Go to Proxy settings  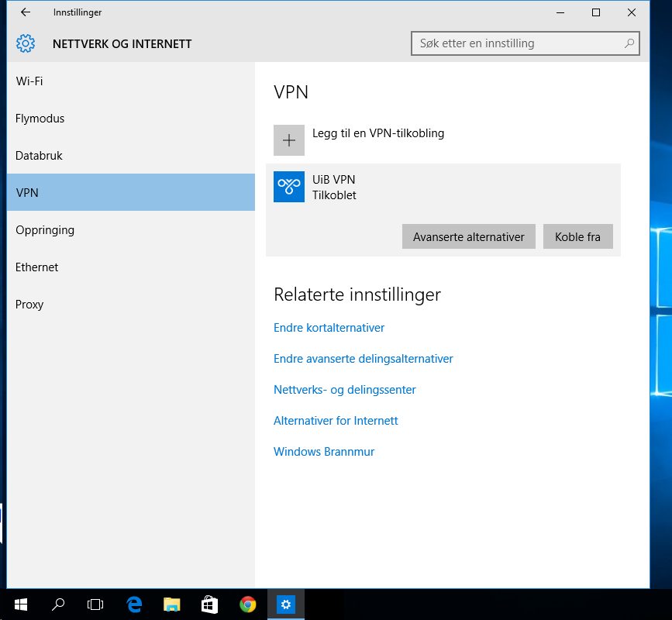29,305
